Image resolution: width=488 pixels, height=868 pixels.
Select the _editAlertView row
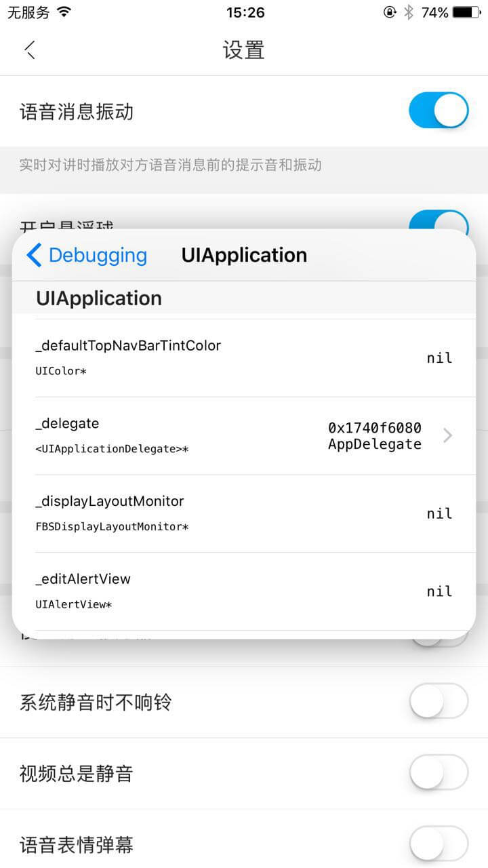(x=244, y=591)
